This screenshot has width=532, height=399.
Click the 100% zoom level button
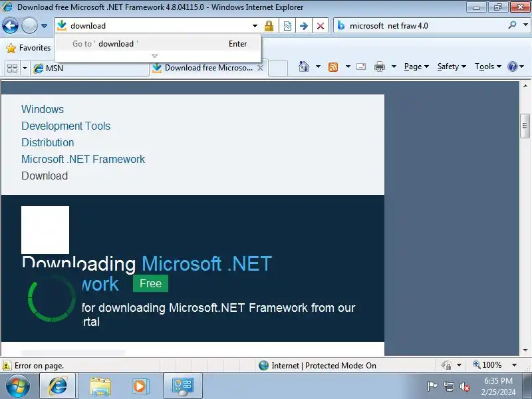click(x=487, y=365)
